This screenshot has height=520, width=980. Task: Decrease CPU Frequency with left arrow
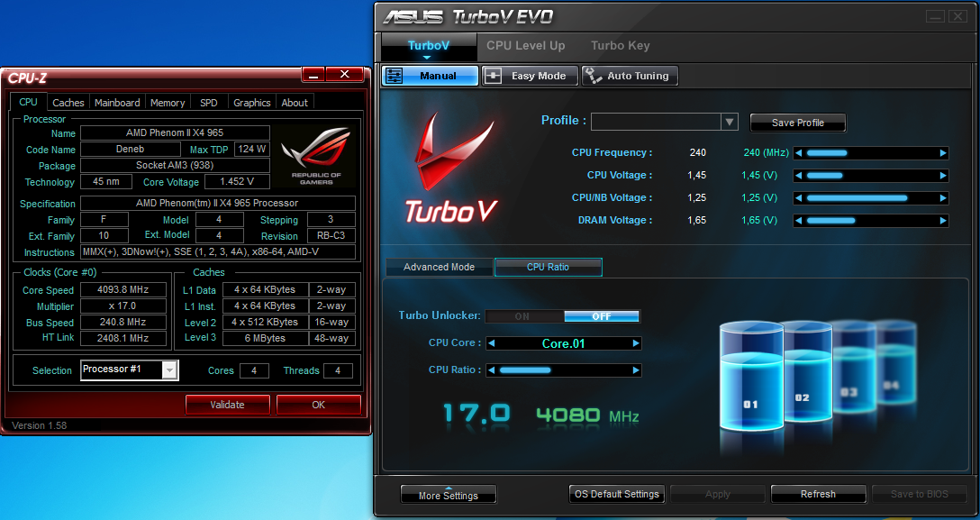pos(799,153)
